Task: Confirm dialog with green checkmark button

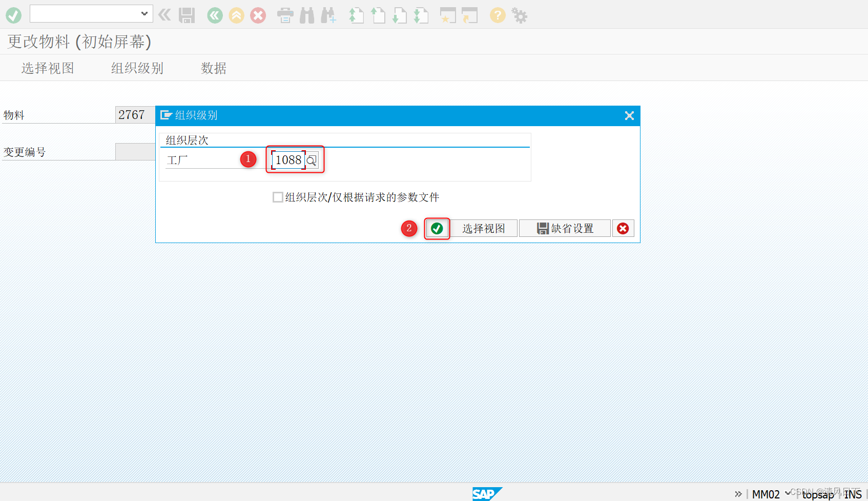Action: coord(437,228)
